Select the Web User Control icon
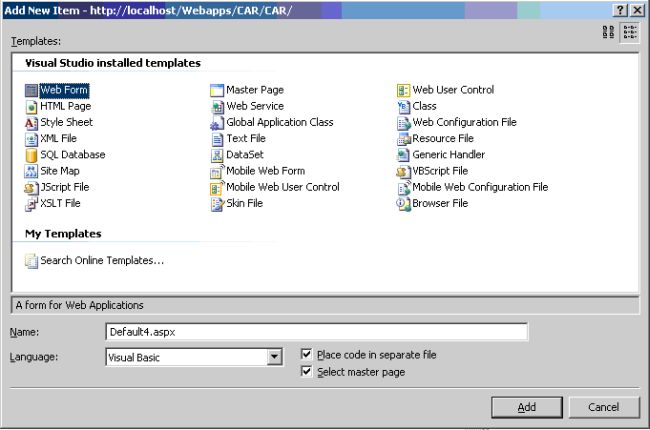The width and height of the screenshot is (650, 430). (x=403, y=90)
